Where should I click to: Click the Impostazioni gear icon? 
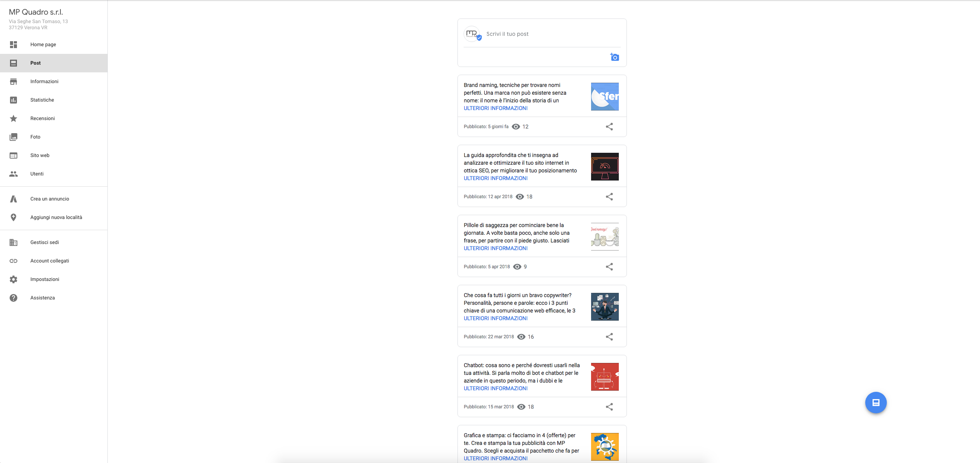tap(13, 279)
